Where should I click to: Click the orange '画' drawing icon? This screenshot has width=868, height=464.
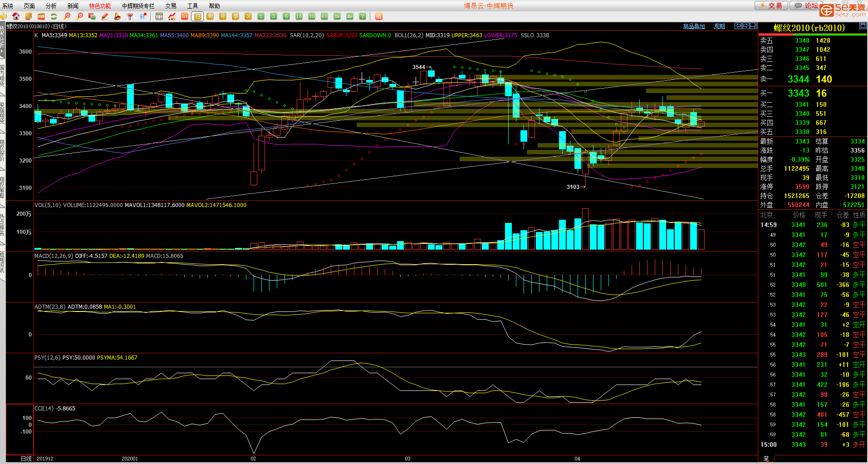[x=379, y=16]
